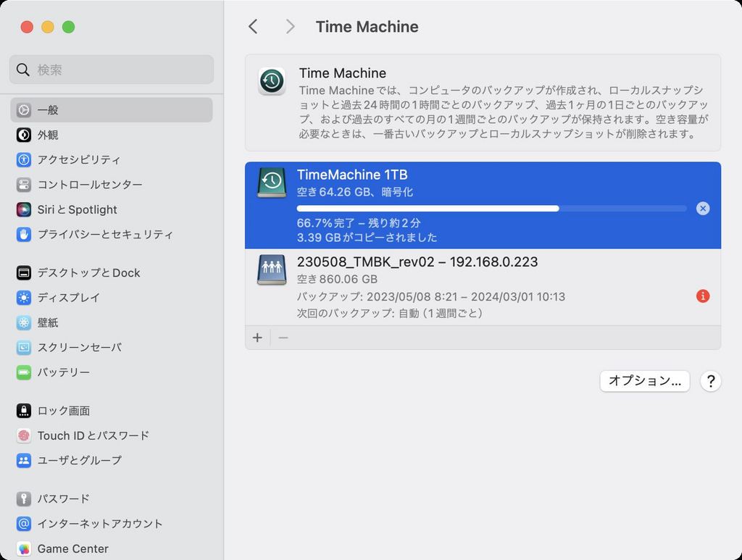Screen dimensions: 742x560
Task: Click into the 検索 search field
Action: coord(112,70)
